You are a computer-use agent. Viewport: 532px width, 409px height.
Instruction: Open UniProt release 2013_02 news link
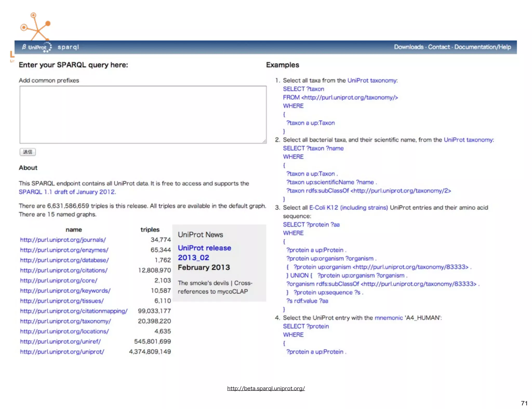tap(204, 253)
